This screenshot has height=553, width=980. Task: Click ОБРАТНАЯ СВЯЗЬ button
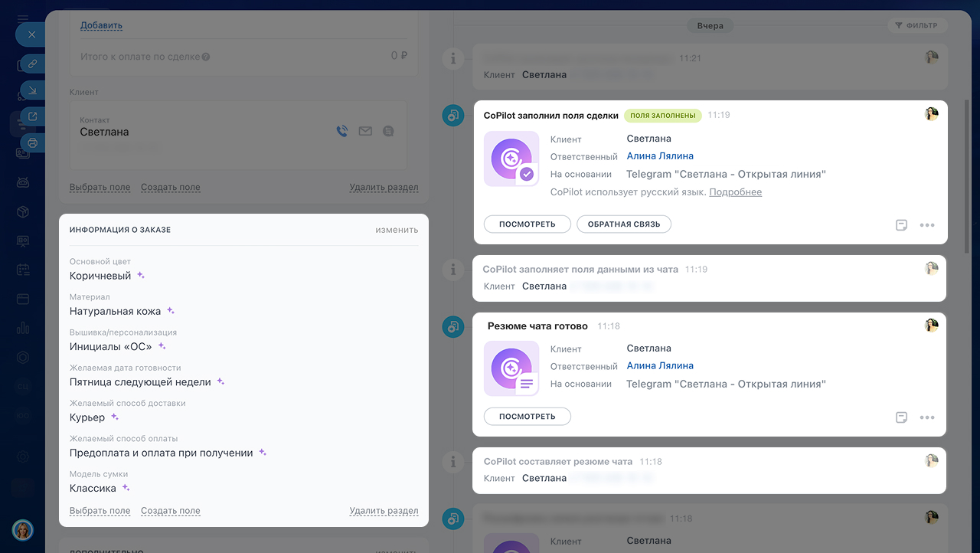(624, 224)
